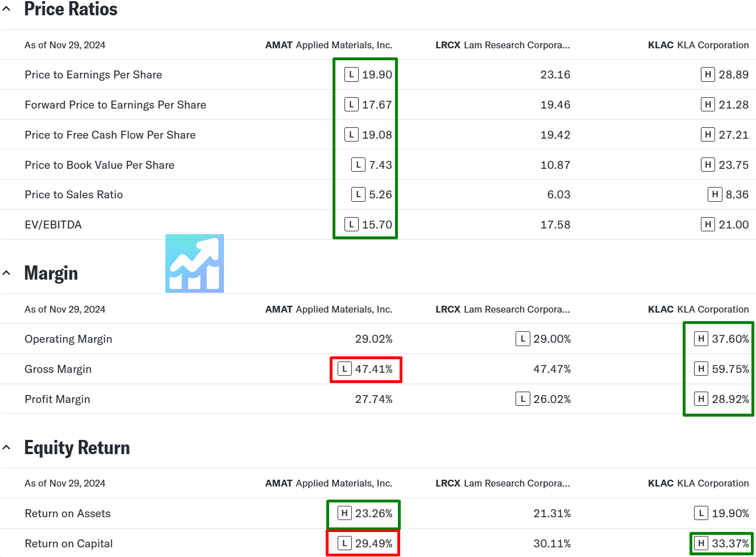Open LRCX Lam Research in Margin header

[x=502, y=309]
